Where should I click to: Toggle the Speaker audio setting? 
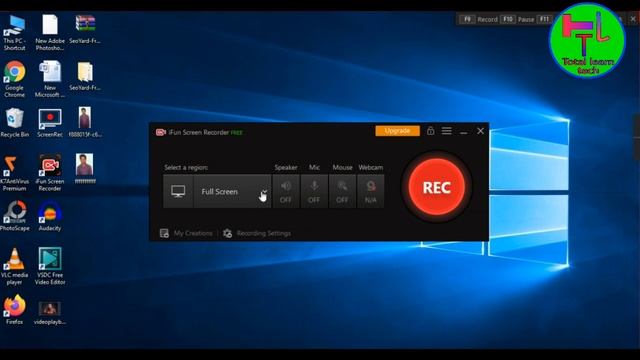point(286,191)
